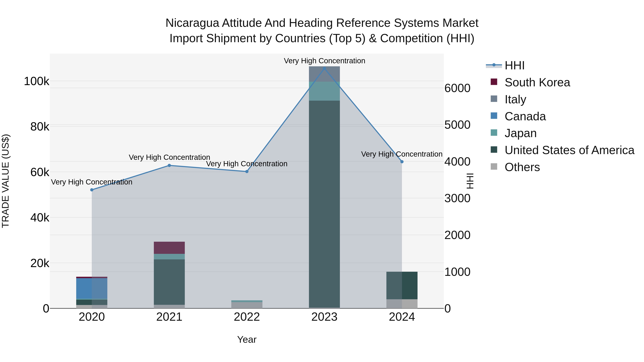Click the 2023 Very High Concentration annotation

(325, 61)
